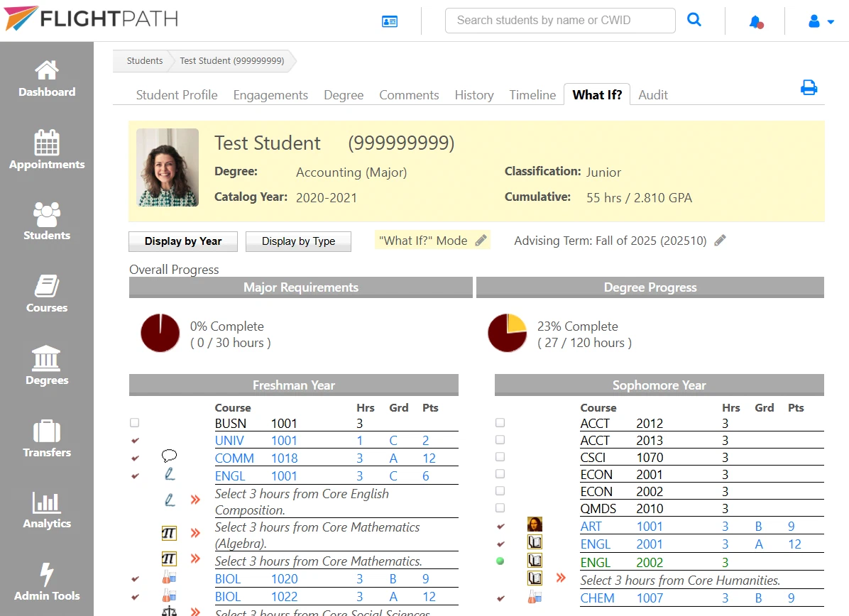Click the student profile photo
The width and height of the screenshot is (849, 616).
point(168,167)
